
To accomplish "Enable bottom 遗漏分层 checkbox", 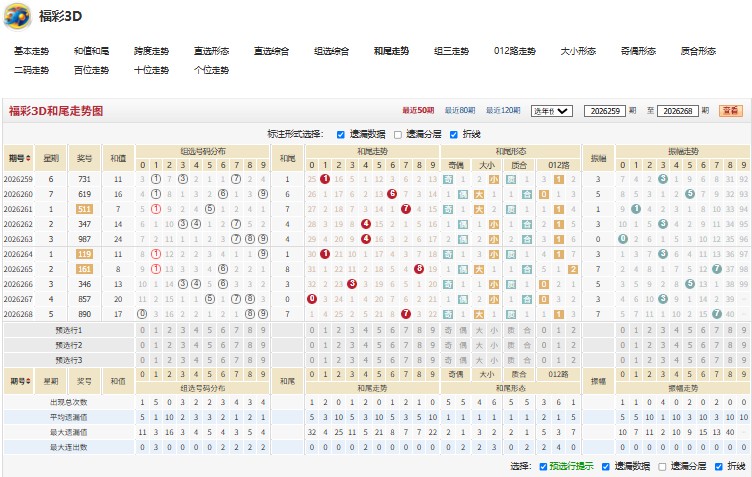I will point(662,466).
